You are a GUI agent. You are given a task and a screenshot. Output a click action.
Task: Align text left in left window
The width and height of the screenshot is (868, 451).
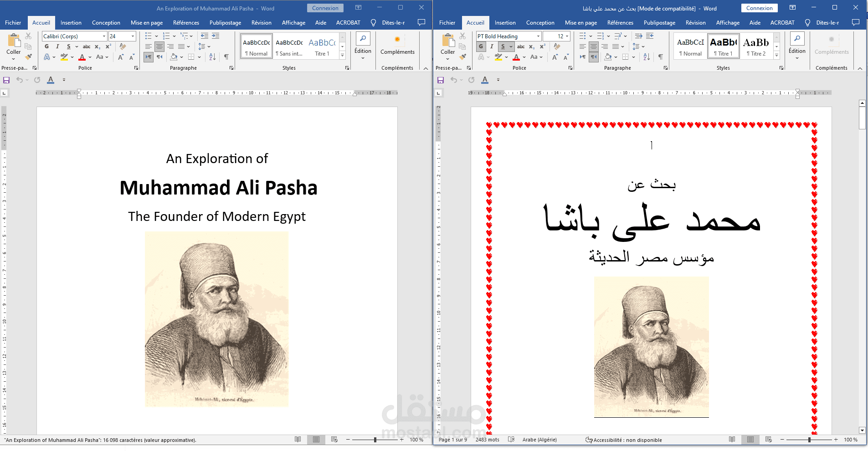[149, 46]
